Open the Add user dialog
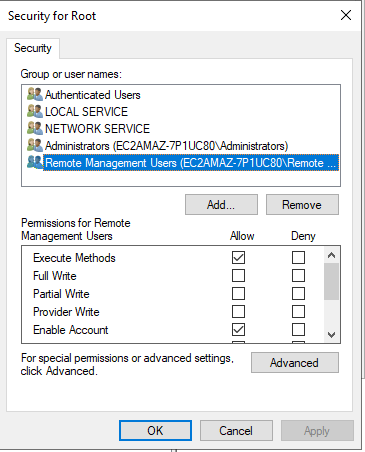This screenshot has height=452, width=365. point(221,205)
